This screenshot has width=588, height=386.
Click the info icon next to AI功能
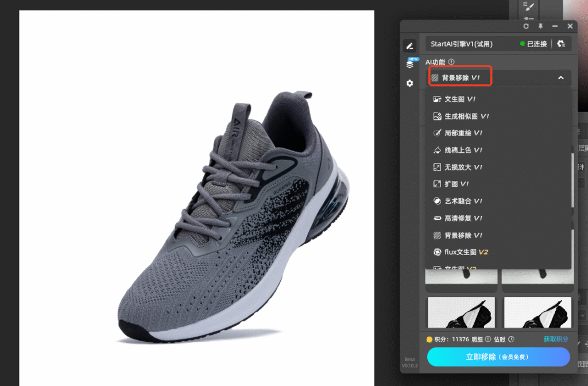coord(451,62)
